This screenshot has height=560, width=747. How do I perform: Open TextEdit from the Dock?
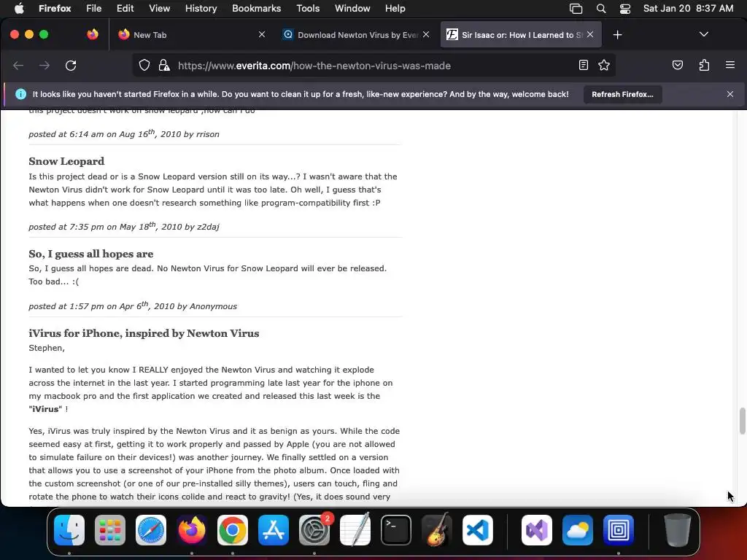tap(355, 530)
